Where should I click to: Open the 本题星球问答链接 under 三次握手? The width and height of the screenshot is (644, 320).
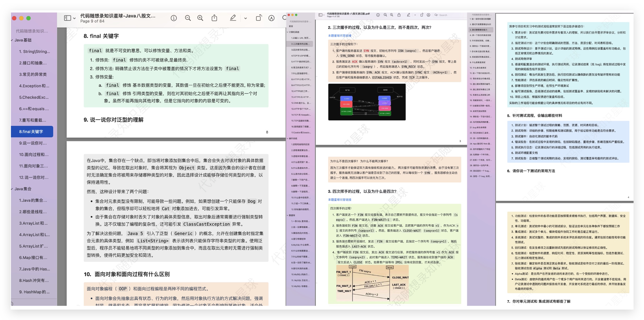[x=339, y=36]
